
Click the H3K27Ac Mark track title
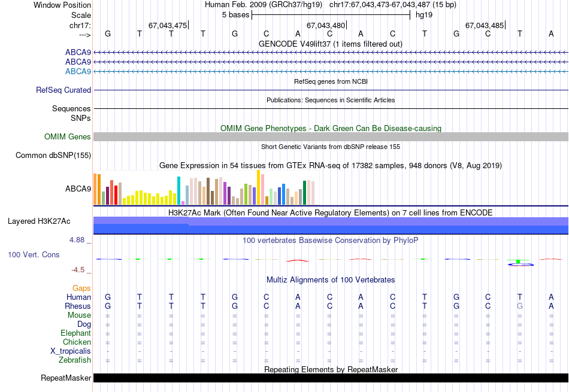pyautogui.click(x=331, y=212)
